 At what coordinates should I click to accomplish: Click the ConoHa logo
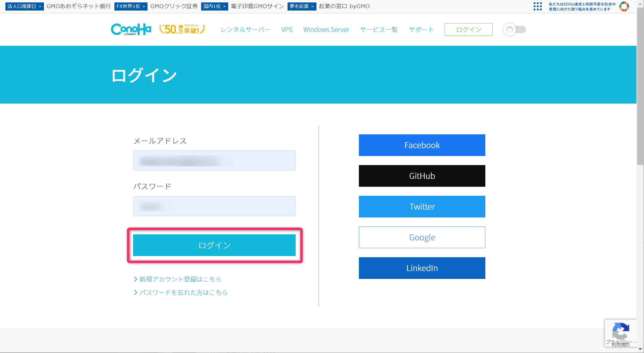pos(131,30)
